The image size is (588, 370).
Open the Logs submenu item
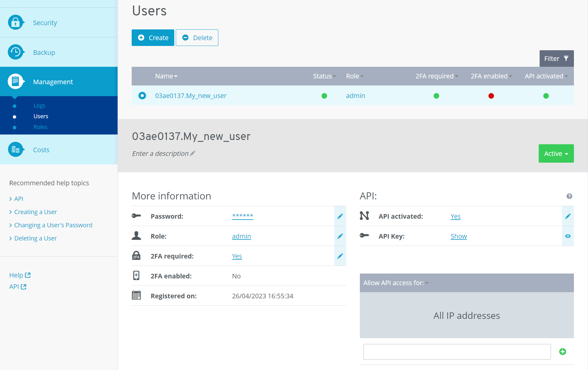click(x=39, y=105)
